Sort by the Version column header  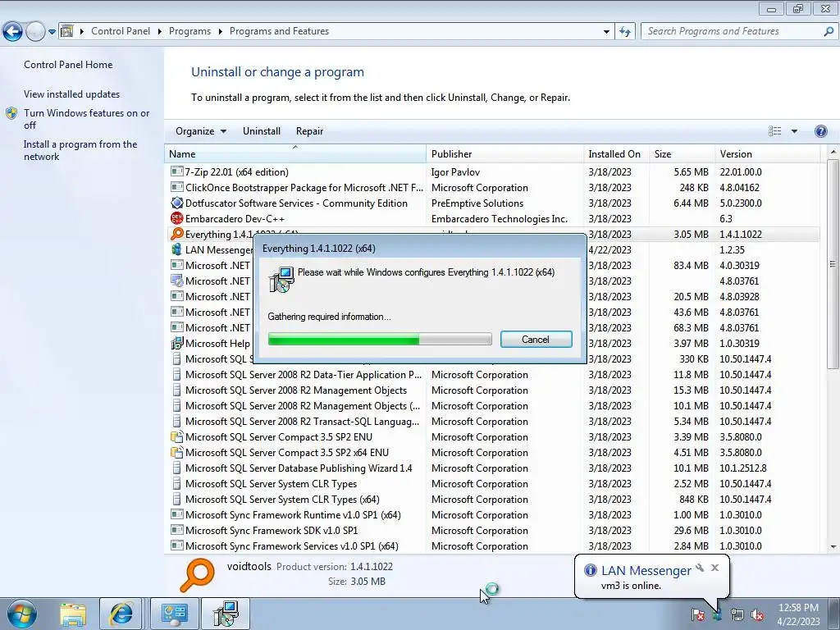point(768,153)
